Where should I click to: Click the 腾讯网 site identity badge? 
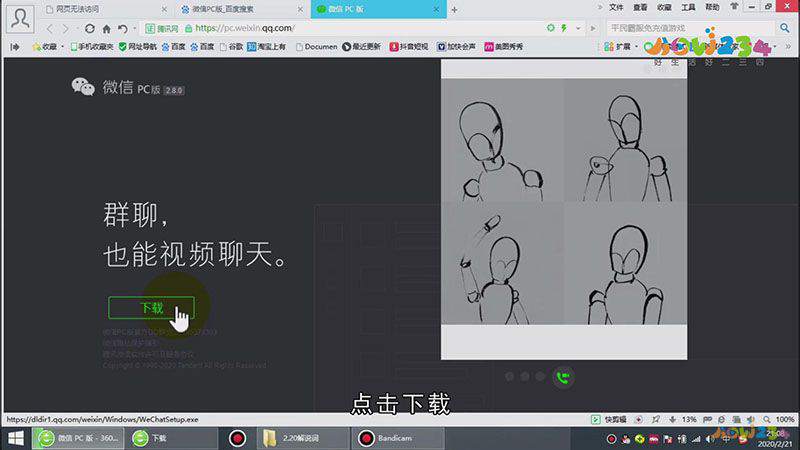[162, 29]
